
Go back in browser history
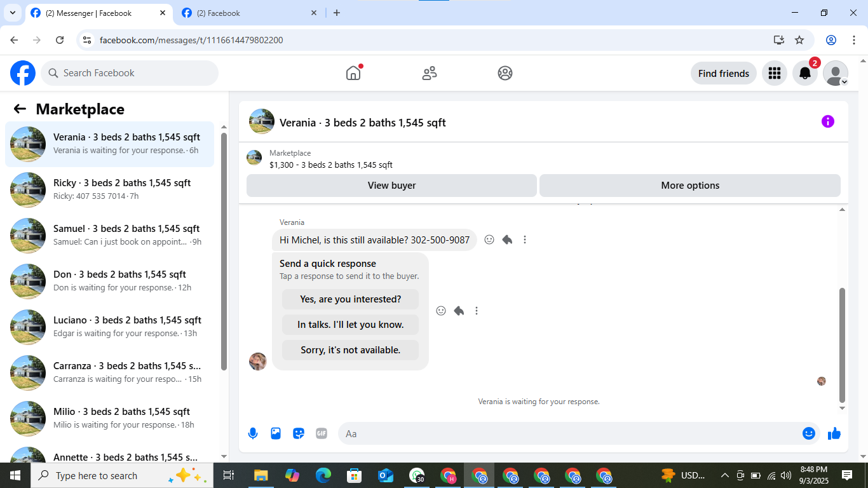click(x=14, y=40)
